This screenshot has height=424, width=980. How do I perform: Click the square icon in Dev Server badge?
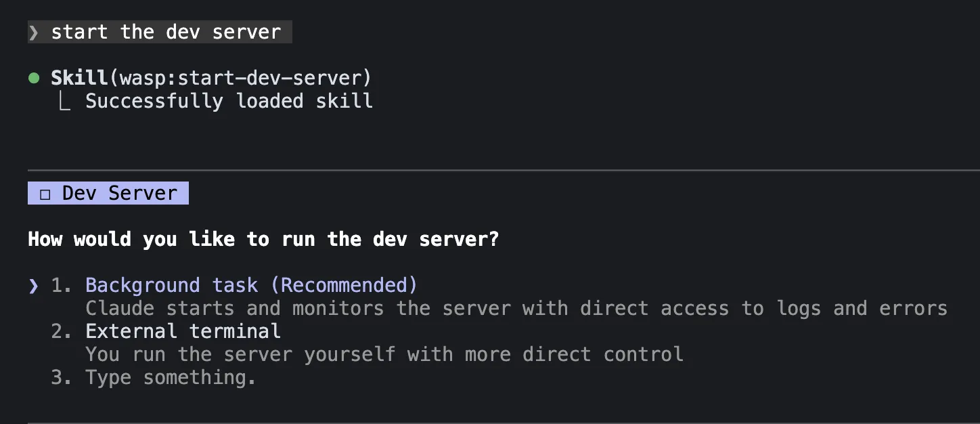click(44, 193)
